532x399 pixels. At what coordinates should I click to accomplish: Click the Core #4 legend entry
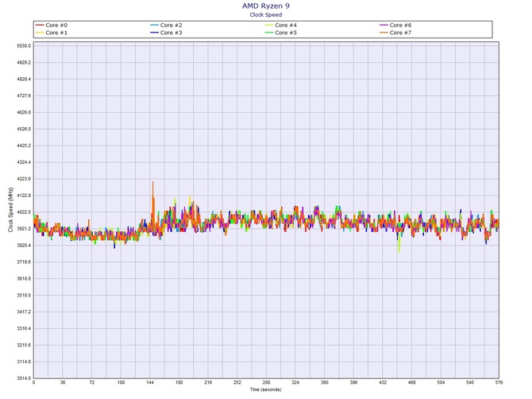coord(281,25)
